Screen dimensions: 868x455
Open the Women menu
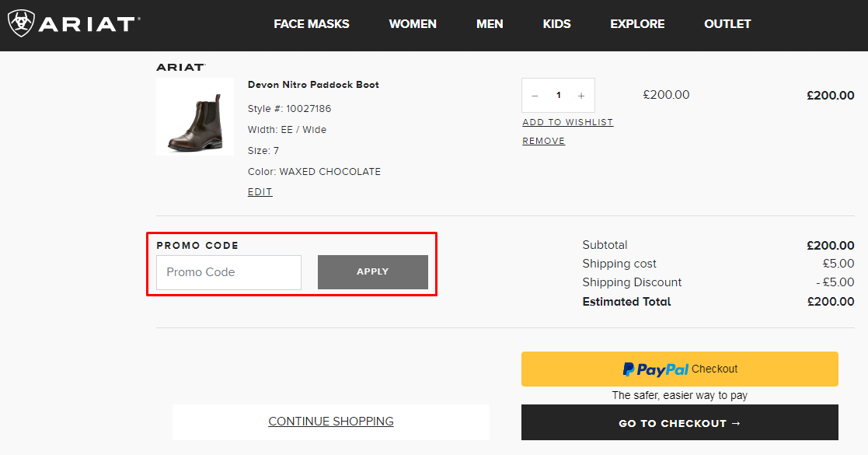tap(413, 24)
